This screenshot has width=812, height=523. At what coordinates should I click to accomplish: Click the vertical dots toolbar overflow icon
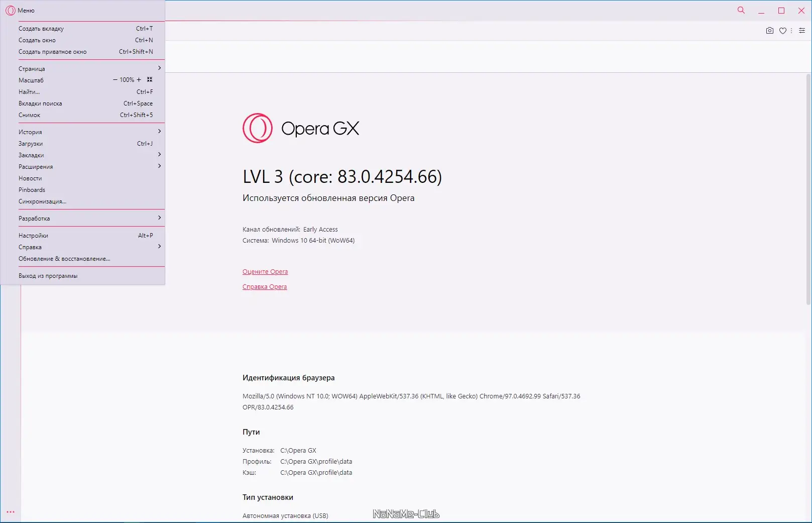pos(791,31)
